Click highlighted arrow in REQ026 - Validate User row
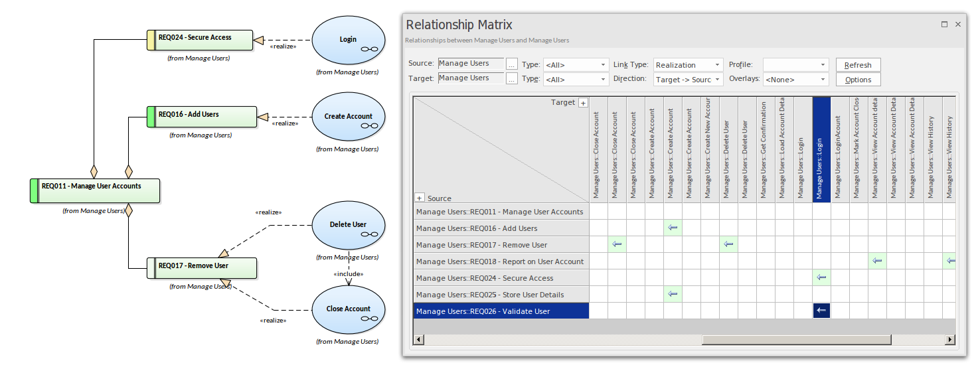This screenshot has width=980, height=373. [x=821, y=311]
